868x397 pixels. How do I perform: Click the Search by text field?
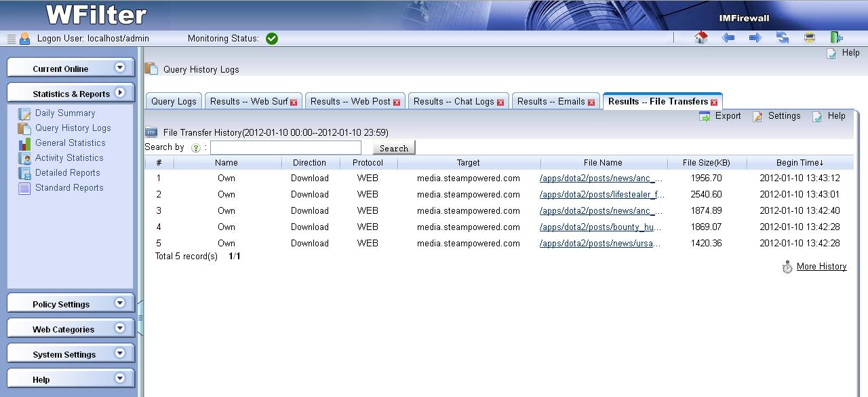click(x=285, y=148)
